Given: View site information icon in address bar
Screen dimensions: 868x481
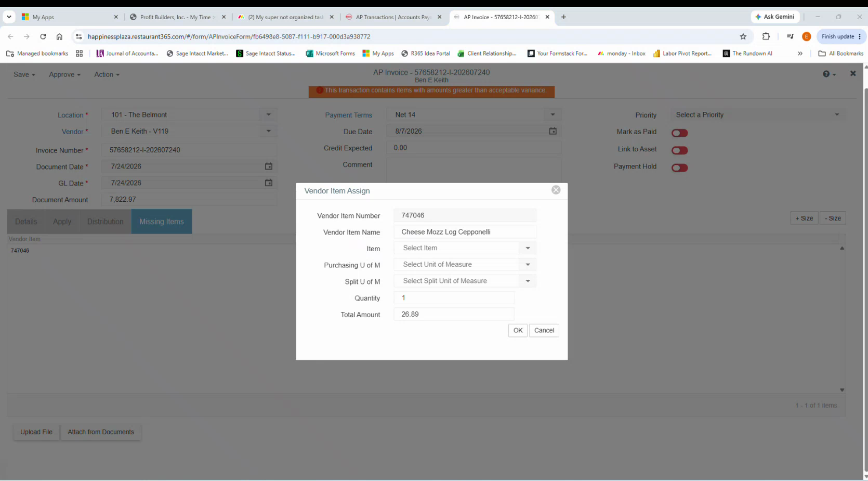Looking at the screenshot, I should coord(78,36).
